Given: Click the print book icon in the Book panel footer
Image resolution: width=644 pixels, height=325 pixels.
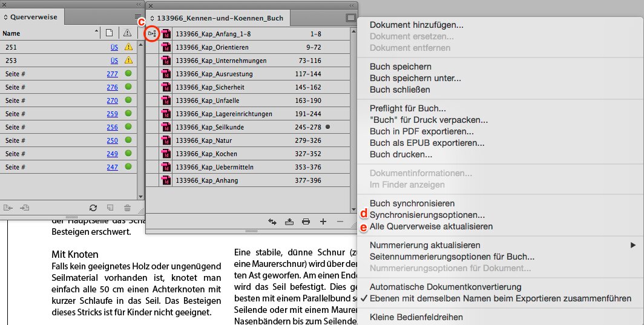Looking at the screenshot, I should 306,222.
